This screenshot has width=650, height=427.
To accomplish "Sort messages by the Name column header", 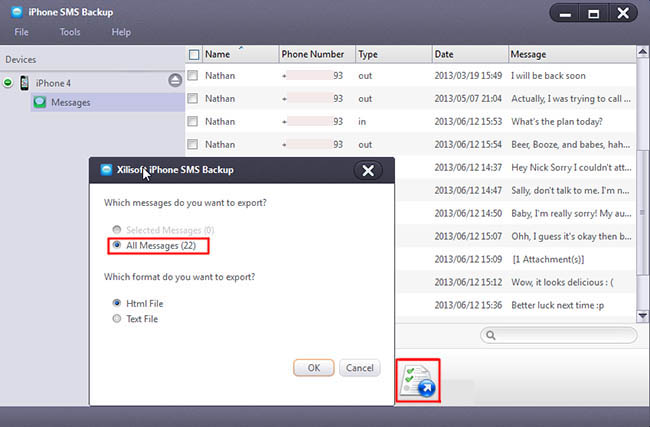I will [217, 54].
